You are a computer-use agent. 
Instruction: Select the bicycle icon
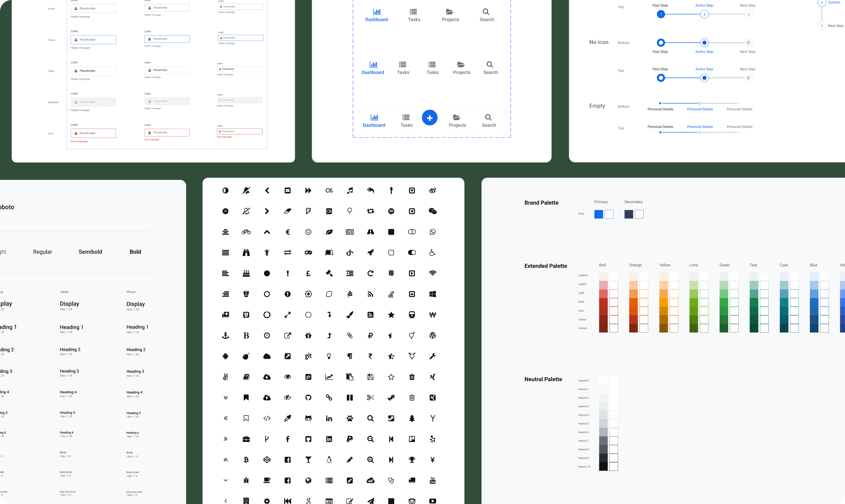[x=246, y=232]
